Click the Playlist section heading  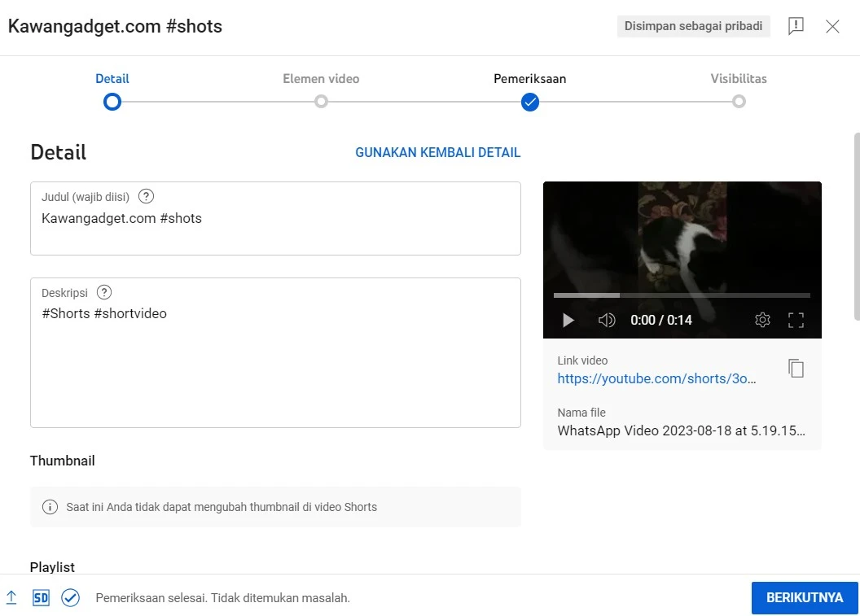pyautogui.click(x=52, y=566)
